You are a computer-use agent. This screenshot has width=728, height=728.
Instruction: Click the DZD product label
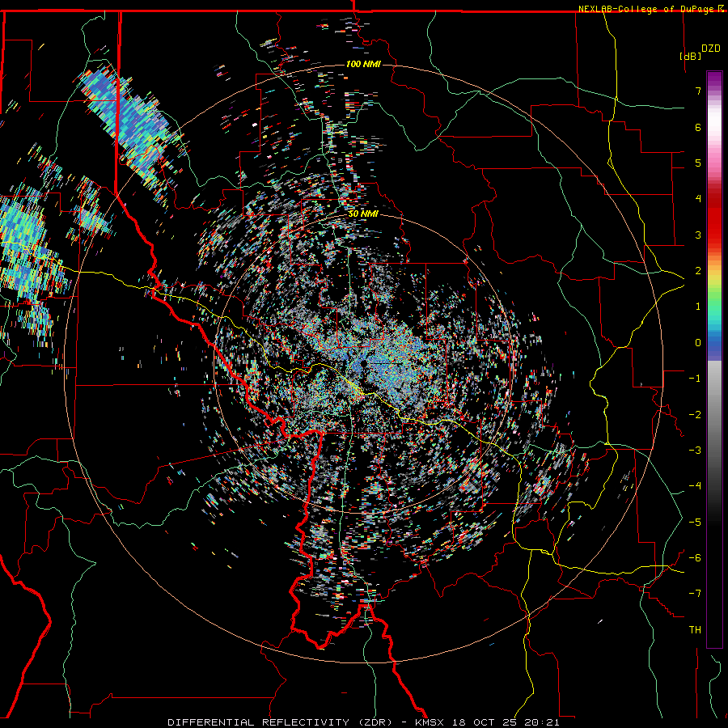click(711, 49)
